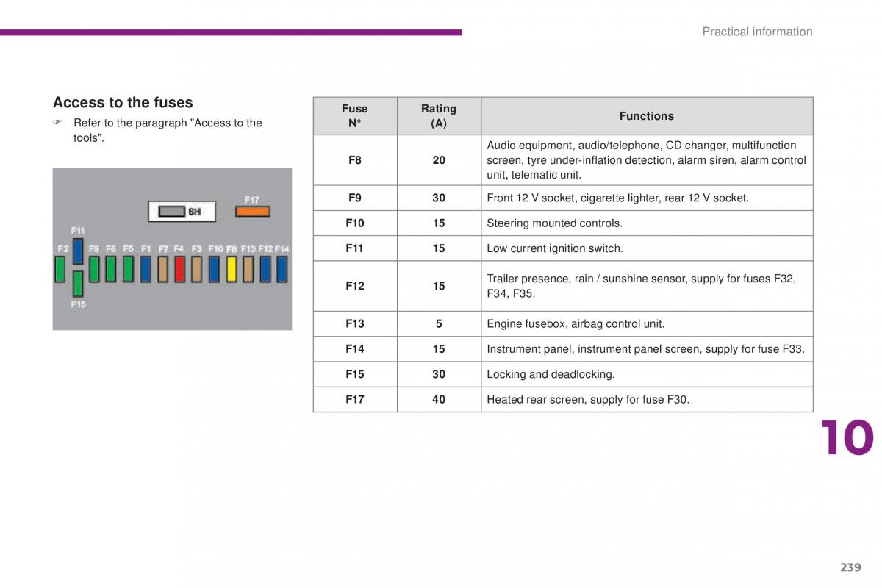This screenshot has height=588, width=882.
Task: Click the F8 cell in fuse table
Action: click(x=355, y=160)
